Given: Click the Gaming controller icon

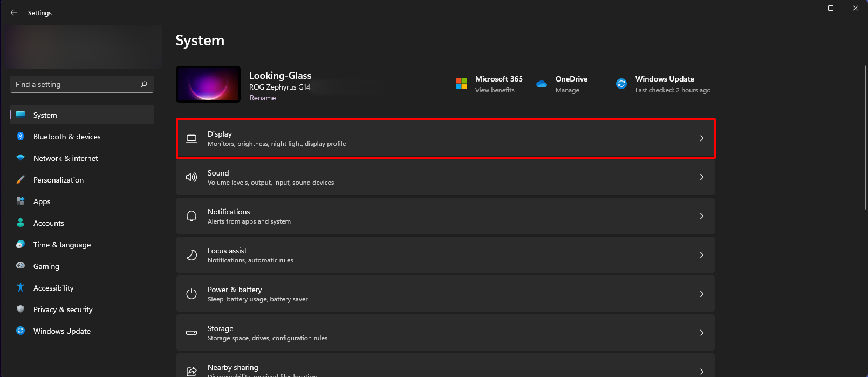Looking at the screenshot, I should click(x=20, y=266).
